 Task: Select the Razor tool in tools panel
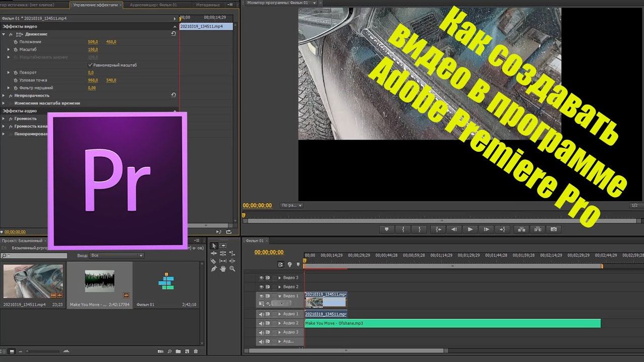pyautogui.click(x=214, y=261)
